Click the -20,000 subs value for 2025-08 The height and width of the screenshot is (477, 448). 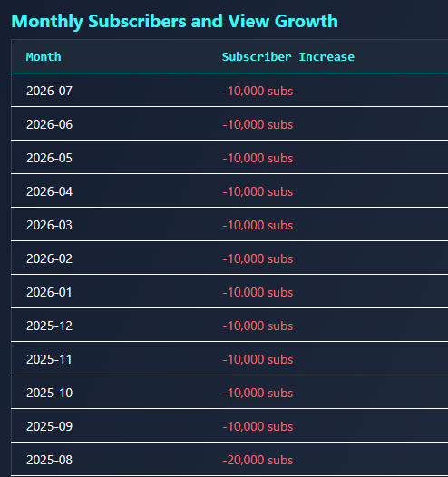(x=258, y=460)
